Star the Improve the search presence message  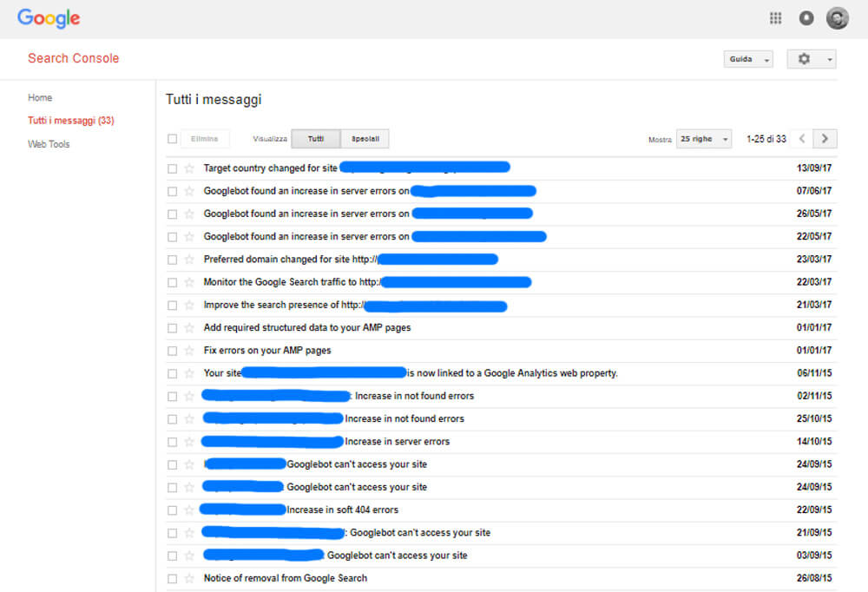coord(189,306)
